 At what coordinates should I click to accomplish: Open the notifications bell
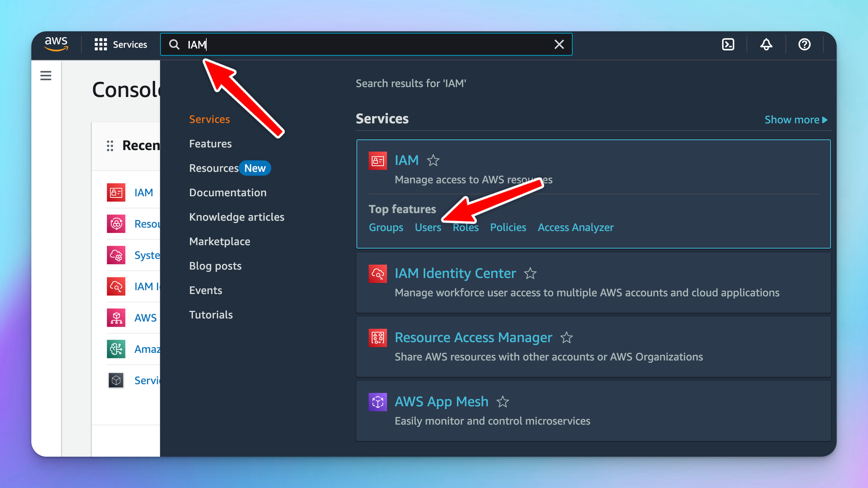coord(766,44)
